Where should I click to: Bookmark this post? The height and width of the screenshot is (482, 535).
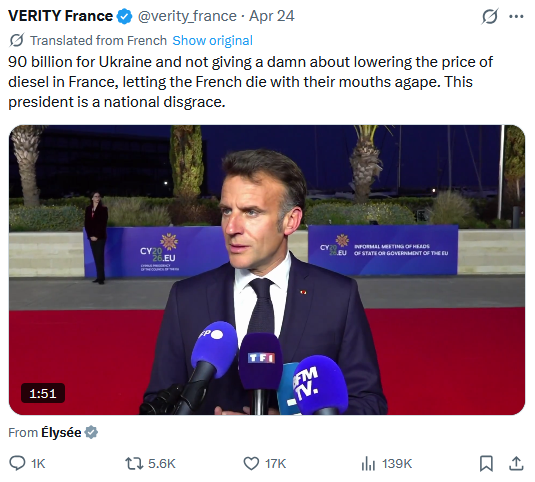(486, 464)
